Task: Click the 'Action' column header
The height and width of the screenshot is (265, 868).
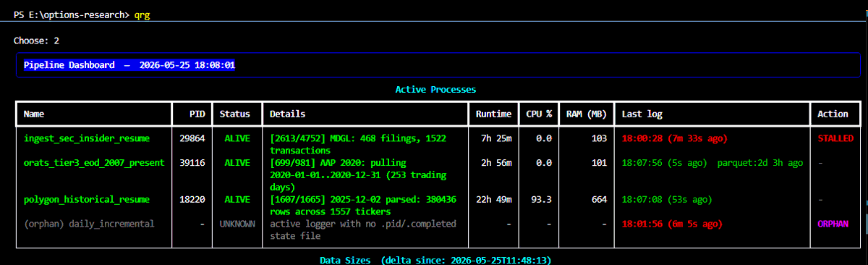Action: click(833, 114)
